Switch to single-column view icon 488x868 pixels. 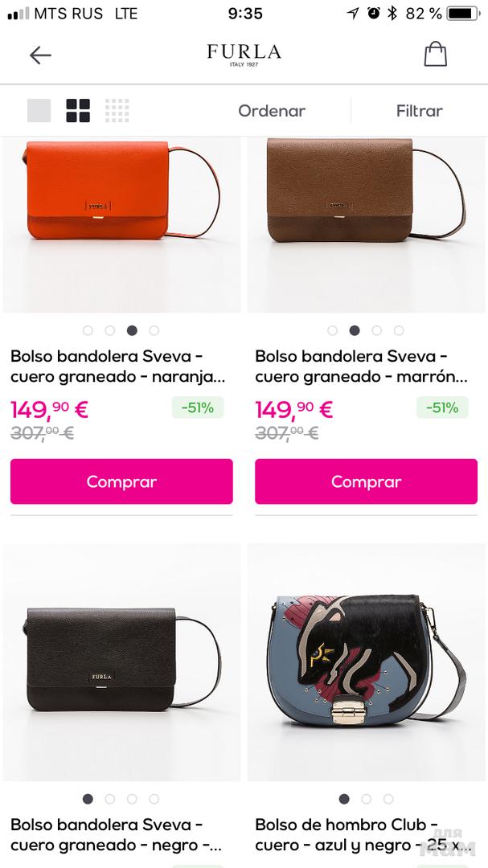39,111
